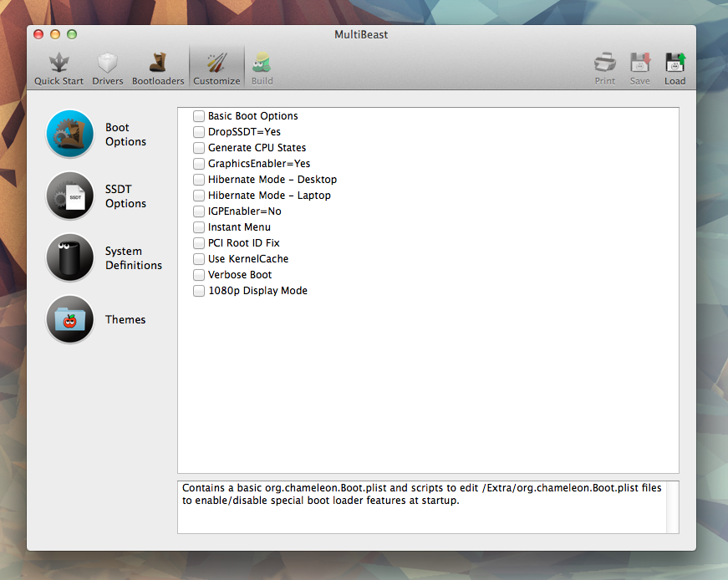Check GraphicsEnabler=Yes
The width and height of the screenshot is (728, 580).
pos(198,164)
